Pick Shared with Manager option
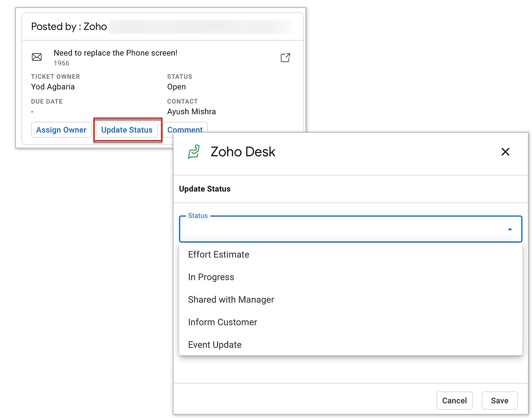 [231, 300]
